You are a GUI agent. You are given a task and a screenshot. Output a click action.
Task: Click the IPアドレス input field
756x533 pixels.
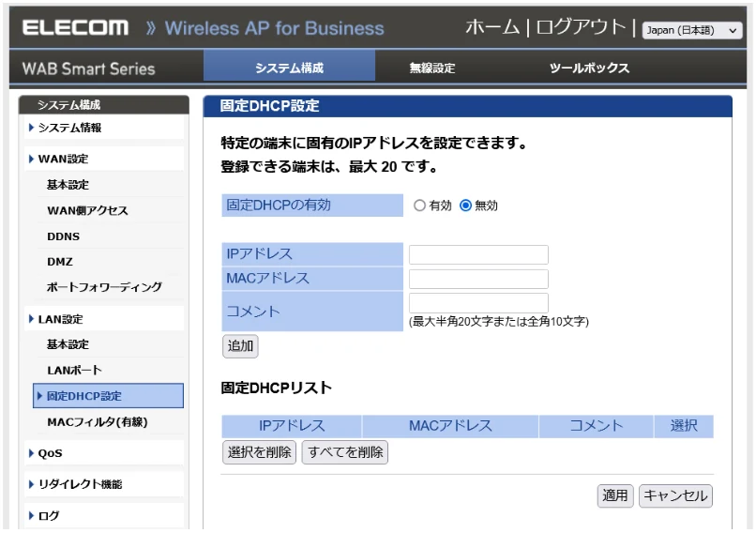point(478,254)
